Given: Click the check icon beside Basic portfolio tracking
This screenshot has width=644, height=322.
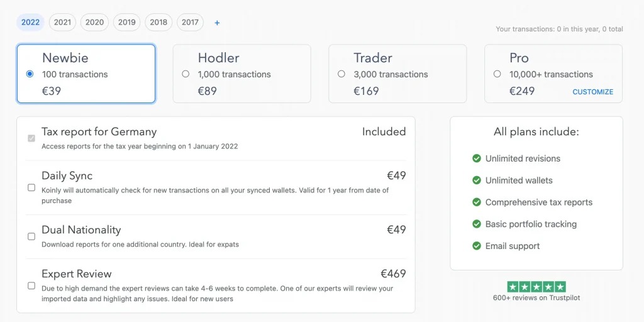Looking at the screenshot, I should coord(477,224).
